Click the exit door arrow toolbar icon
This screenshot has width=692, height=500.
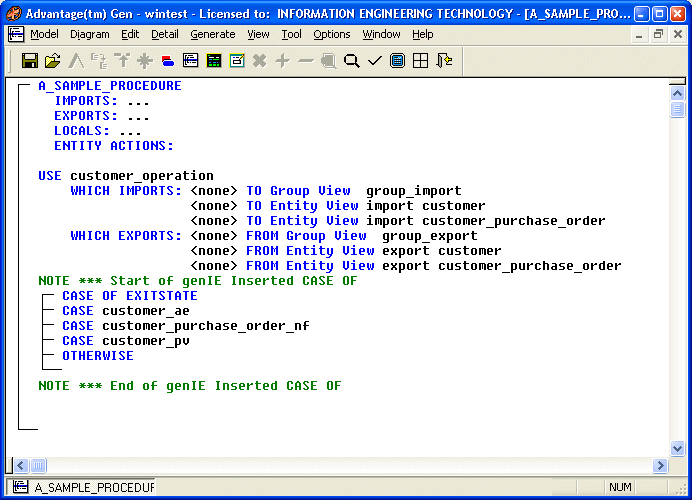pos(445,61)
